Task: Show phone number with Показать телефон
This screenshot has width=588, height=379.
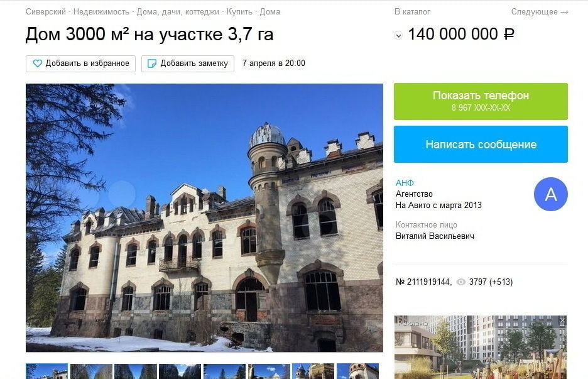Action: [481, 101]
